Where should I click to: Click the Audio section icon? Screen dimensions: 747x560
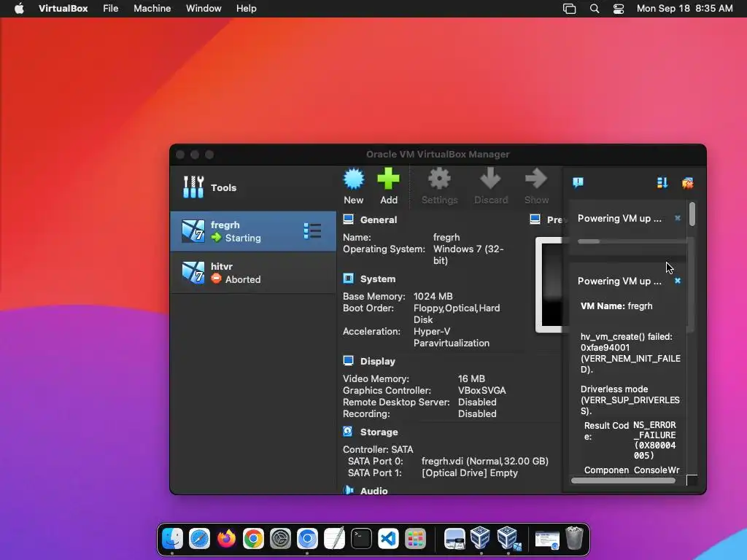[348, 490]
